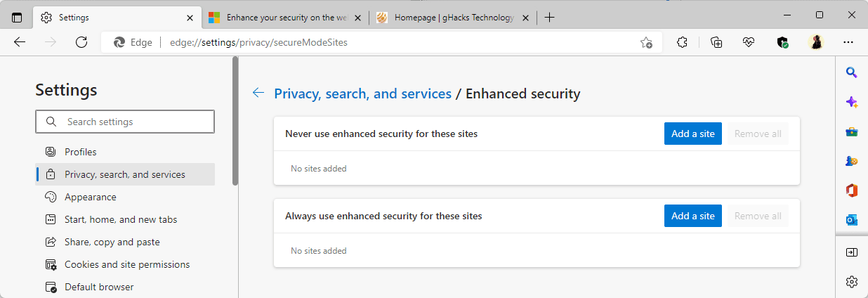Add a site to Never use list
Image resolution: width=868 pixels, height=298 pixels.
click(x=692, y=134)
